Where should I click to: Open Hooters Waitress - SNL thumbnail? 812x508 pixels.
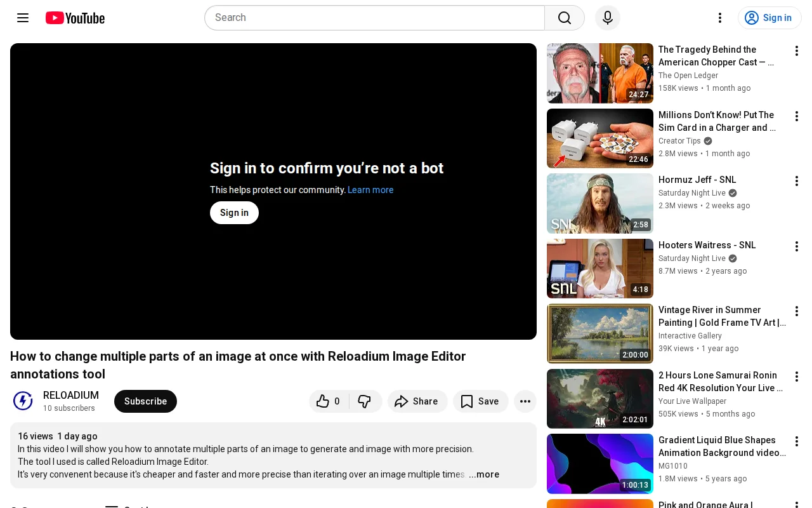[x=600, y=269]
